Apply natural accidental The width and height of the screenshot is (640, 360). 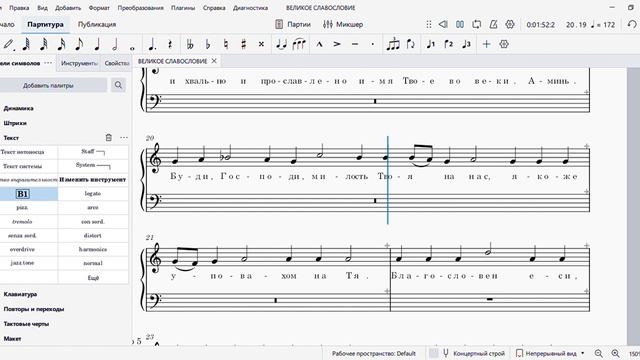[x=226, y=44]
